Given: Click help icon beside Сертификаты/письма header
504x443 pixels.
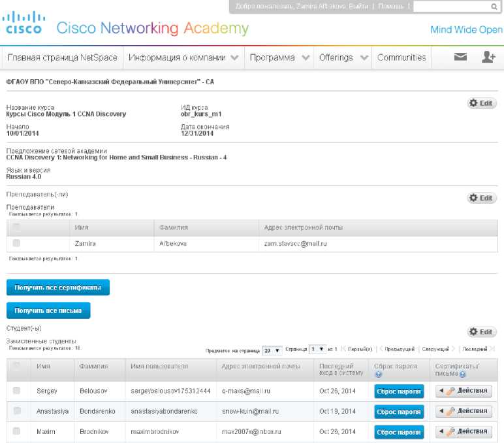Looking at the screenshot, I should pos(462,374).
